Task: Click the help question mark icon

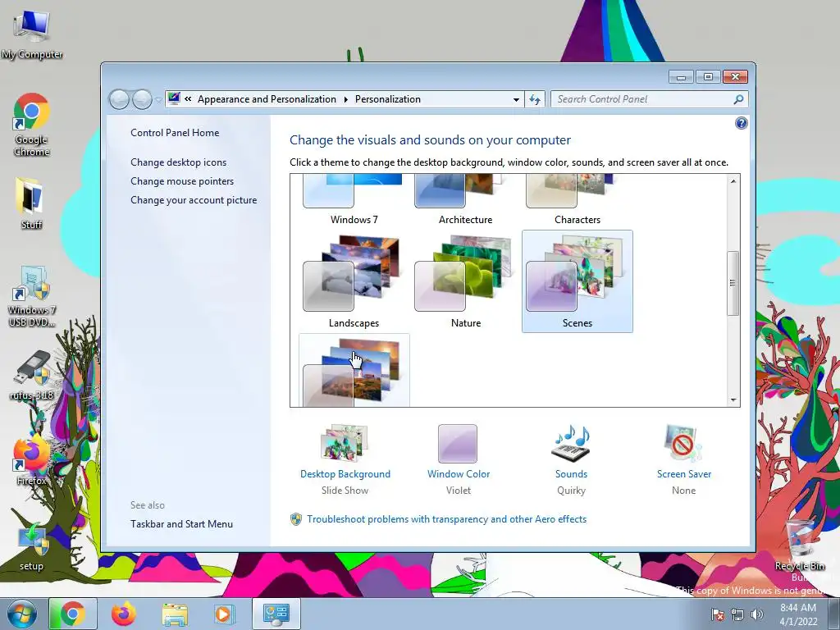Action: pyautogui.click(x=741, y=124)
